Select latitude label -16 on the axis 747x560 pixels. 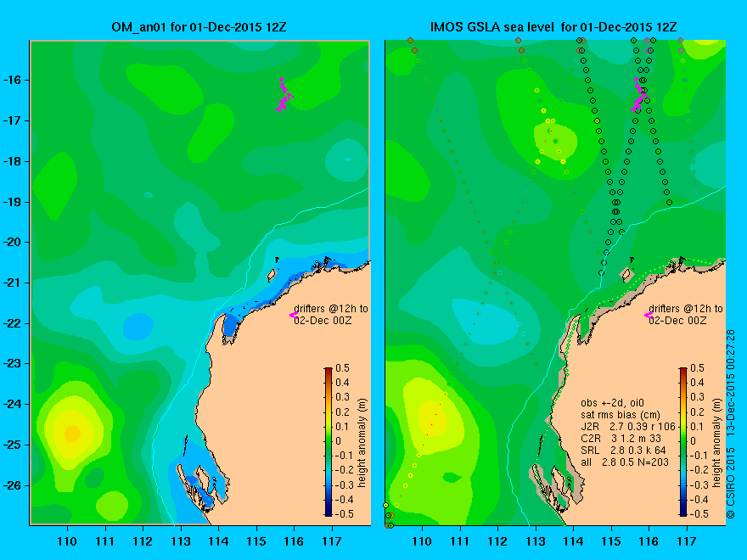[13, 80]
